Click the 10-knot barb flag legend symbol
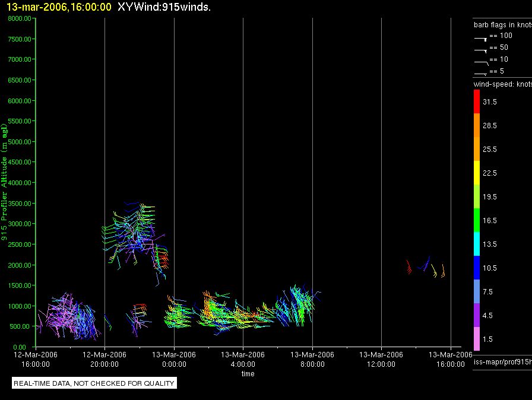532x400 pixels. tap(482, 63)
